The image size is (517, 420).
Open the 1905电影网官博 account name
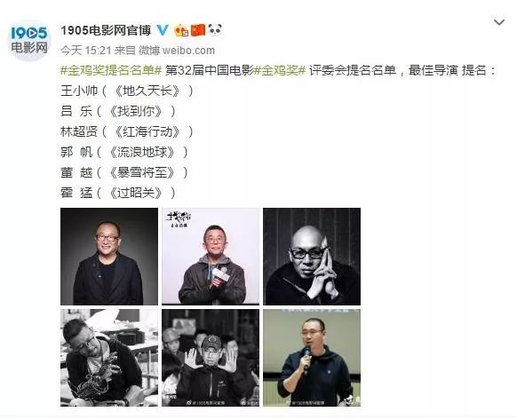[106, 30]
